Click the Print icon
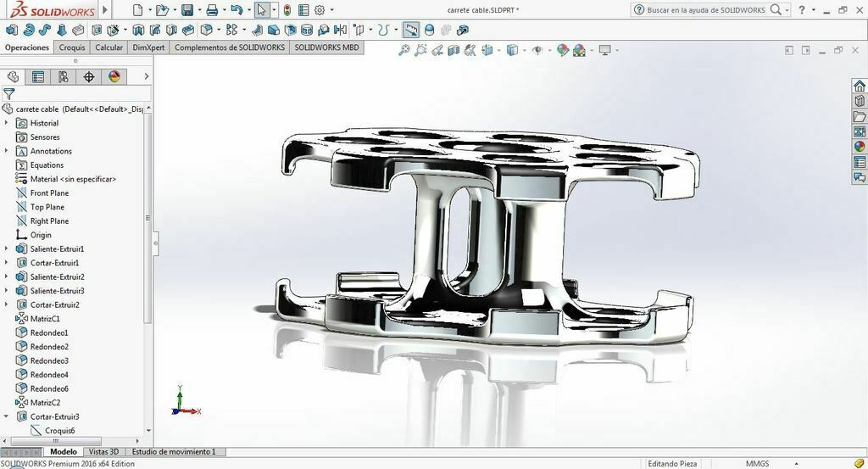868x469 pixels. tap(212, 10)
